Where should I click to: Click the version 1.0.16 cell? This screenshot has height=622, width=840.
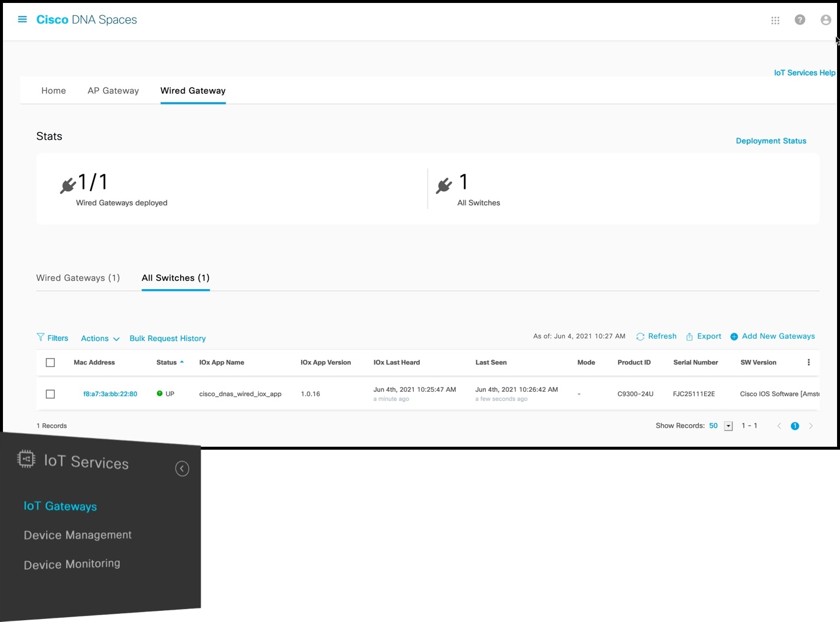310,394
